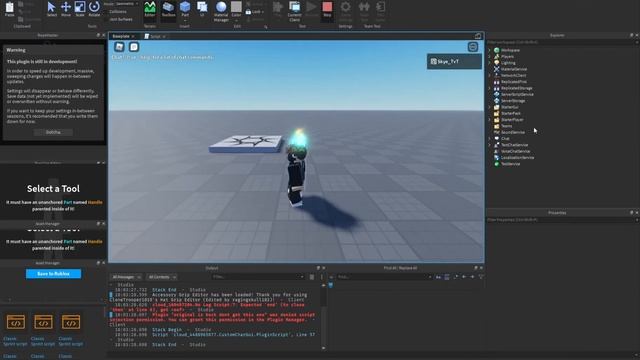Activate the Move tool
640x360 pixels.
[x=66, y=9]
